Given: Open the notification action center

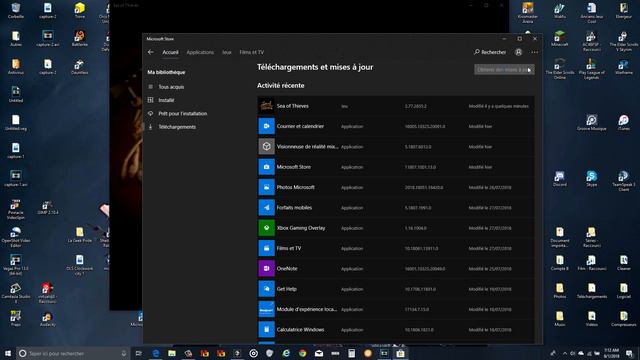Looking at the screenshot, I should 629,353.
